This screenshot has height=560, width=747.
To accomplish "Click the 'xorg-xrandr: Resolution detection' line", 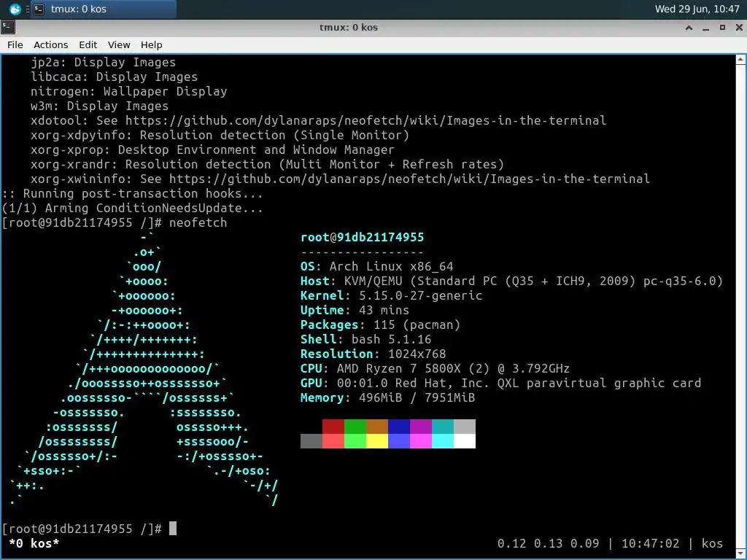I will [x=267, y=164].
